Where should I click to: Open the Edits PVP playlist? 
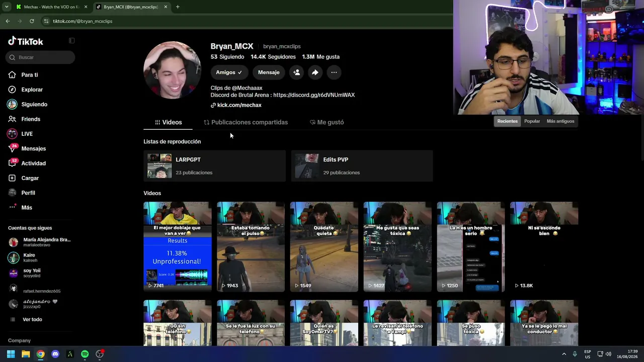[362, 166]
